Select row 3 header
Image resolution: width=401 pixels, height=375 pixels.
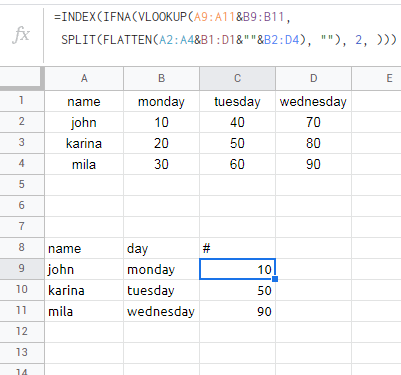(22, 143)
